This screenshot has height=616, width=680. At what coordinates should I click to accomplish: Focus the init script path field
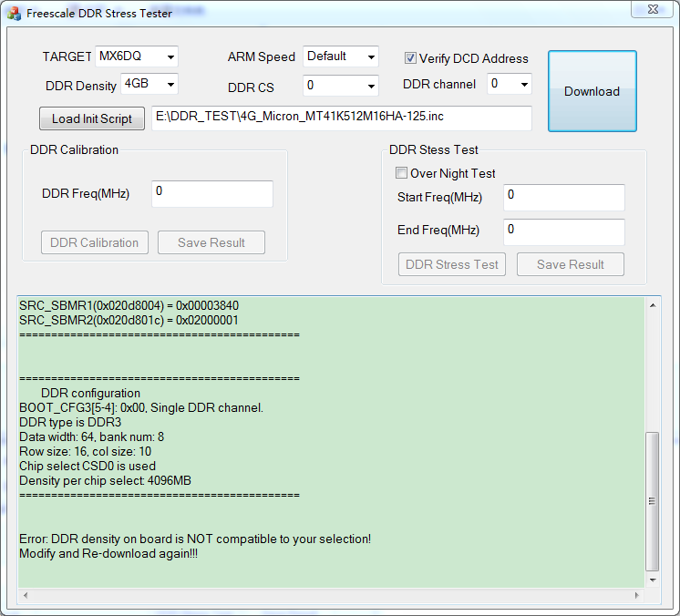point(342,118)
